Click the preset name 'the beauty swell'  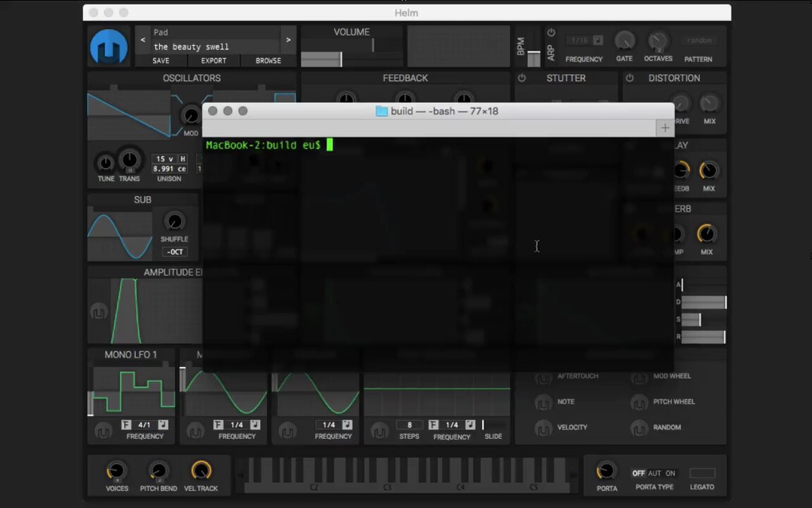pyautogui.click(x=191, y=47)
